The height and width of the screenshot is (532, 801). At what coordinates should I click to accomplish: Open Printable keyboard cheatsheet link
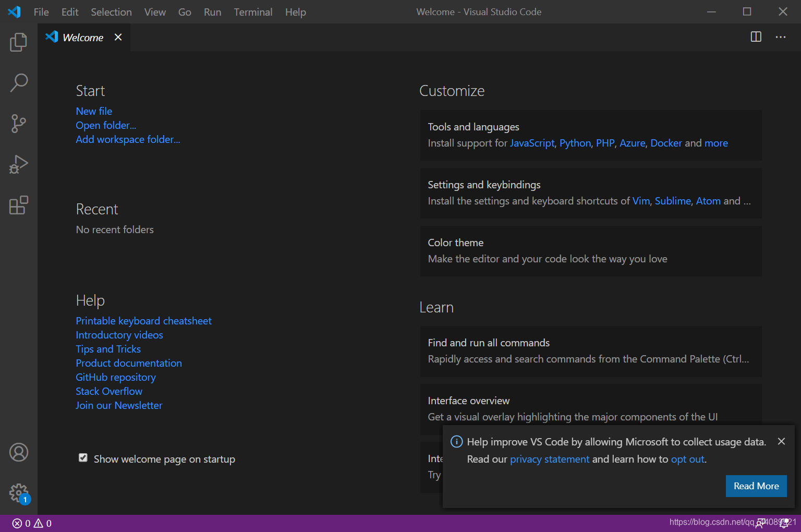[143, 321]
